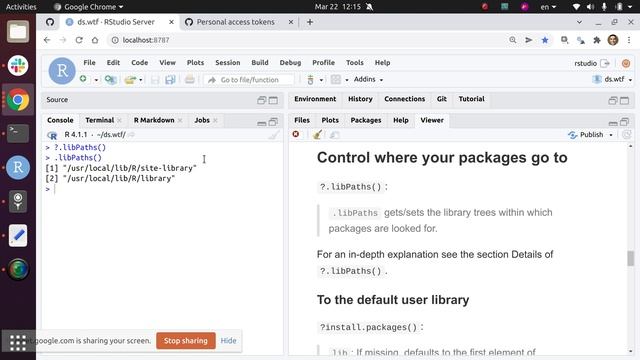Close the Jobs tab

pyautogui.click(x=215, y=120)
